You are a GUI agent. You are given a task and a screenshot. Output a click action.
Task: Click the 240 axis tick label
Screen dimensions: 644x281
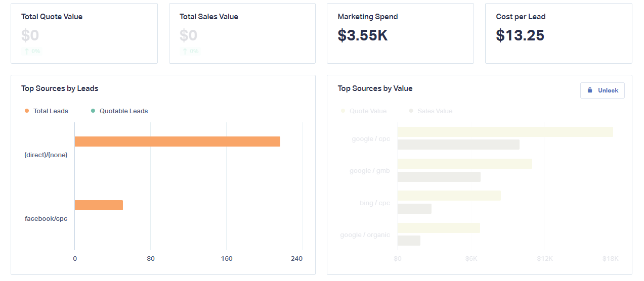click(296, 259)
